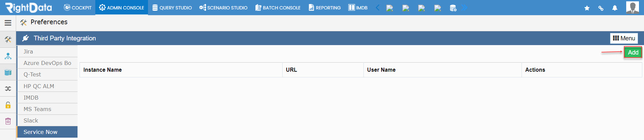
Task: Open the user profile avatar
Action: (633, 7)
